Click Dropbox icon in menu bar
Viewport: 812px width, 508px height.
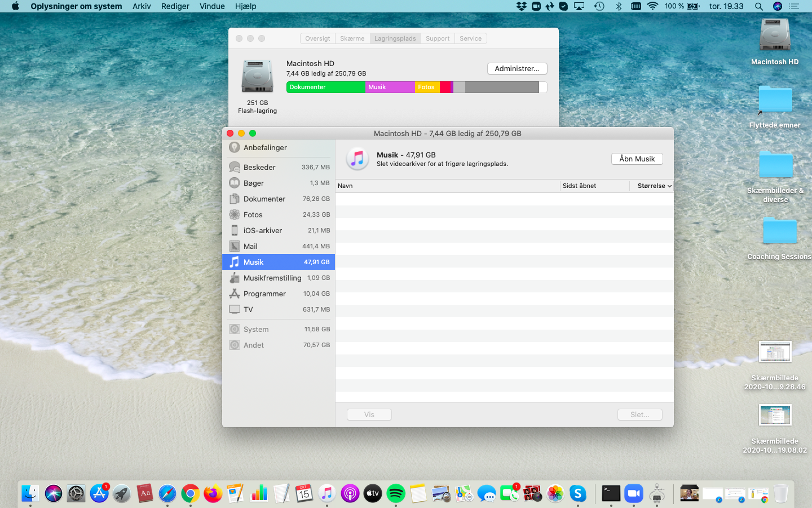(522, 6)
